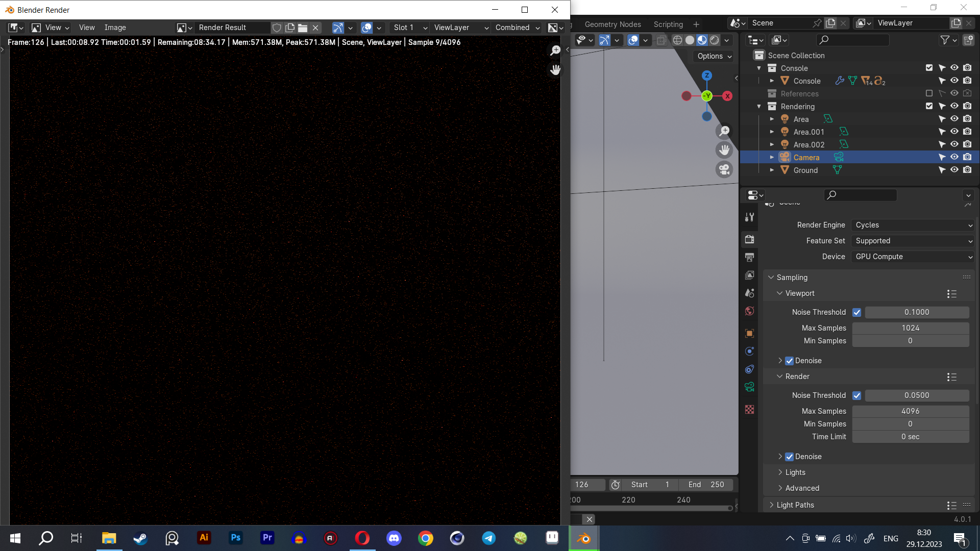Toggle visibility of Ground object
Viewport: 980px width, 551px height.
[954, 169]
